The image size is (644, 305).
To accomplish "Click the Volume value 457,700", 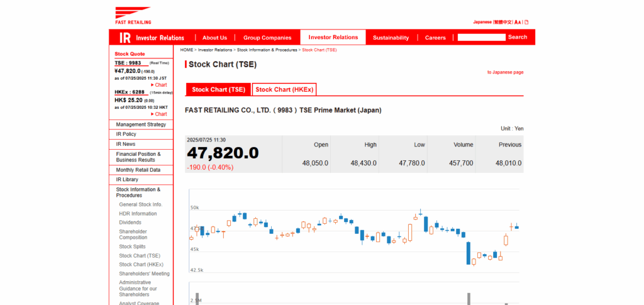I will pyautogui.click(x=461, y=164).
